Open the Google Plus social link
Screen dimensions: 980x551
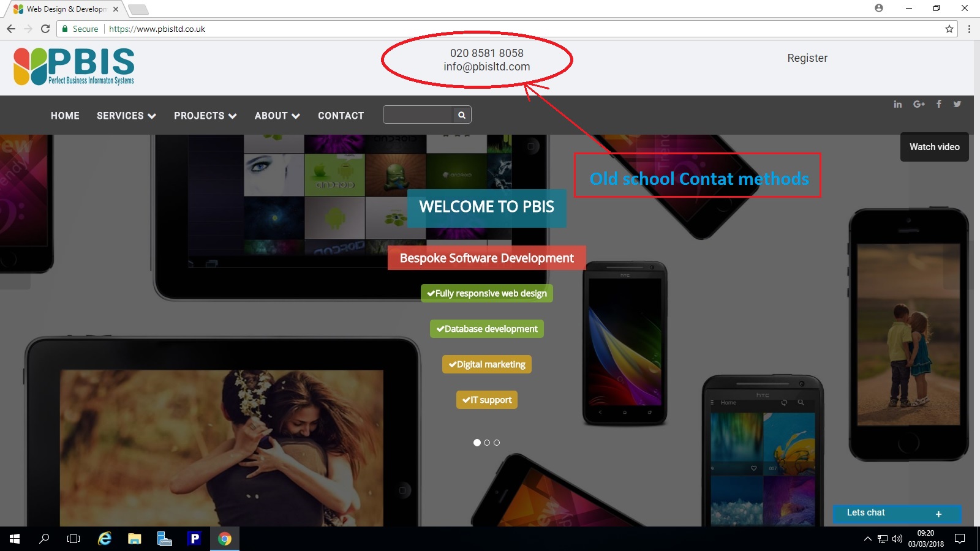coord(919,104)
